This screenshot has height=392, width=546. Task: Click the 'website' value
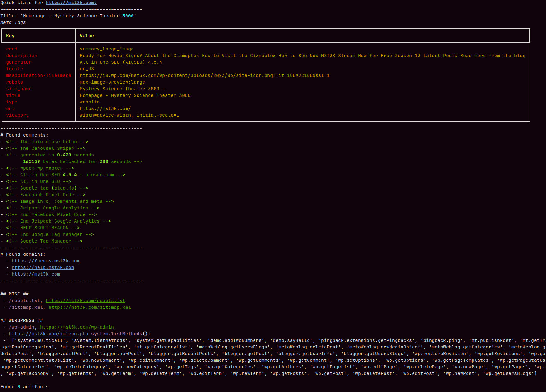[90, 102]
